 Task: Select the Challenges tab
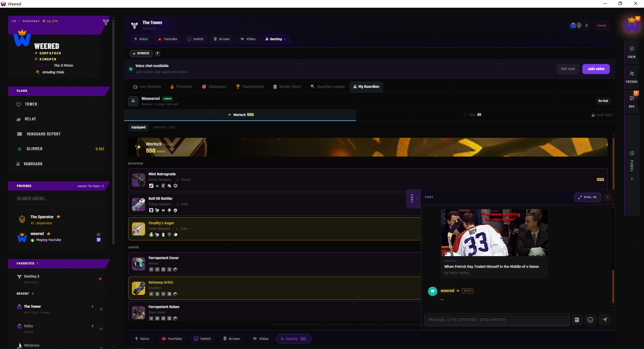[214, 87]
